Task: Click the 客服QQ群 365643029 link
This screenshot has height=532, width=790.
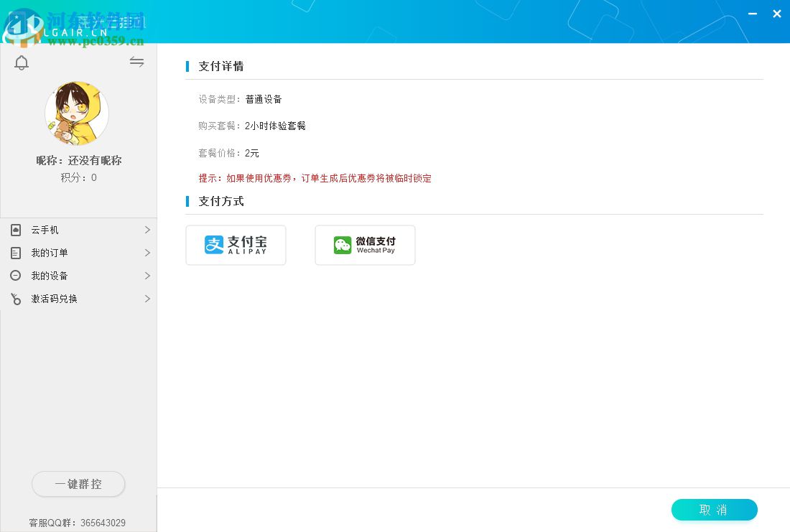Action: click(x=78, y=523)
